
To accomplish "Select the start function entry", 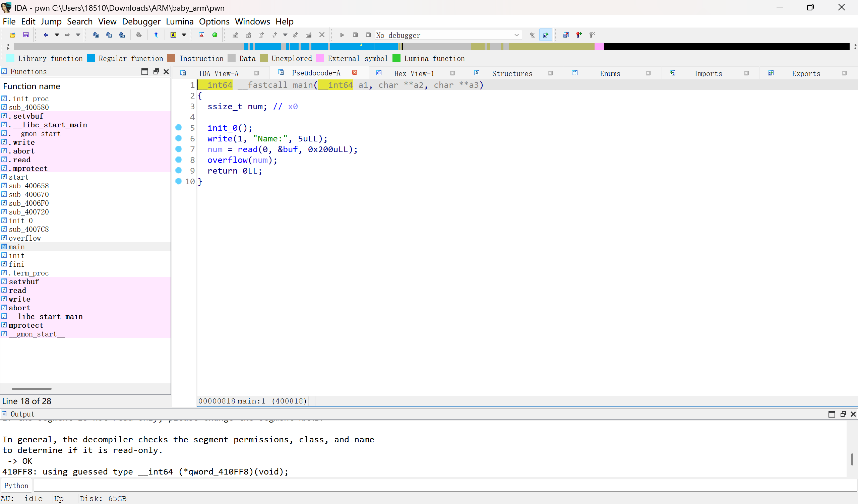I will coord(85,177).
